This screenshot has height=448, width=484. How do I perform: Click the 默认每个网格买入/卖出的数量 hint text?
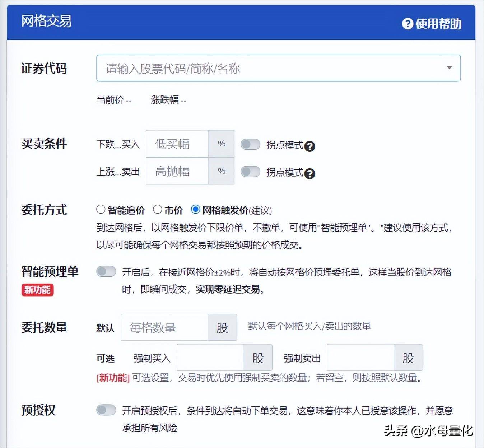pyautogui.click(x=310, y=326)
